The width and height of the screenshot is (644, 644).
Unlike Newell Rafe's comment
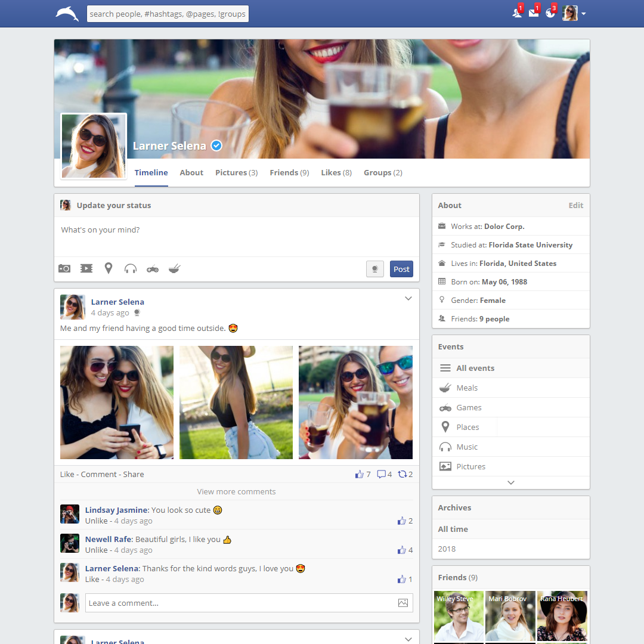point(97,550)
